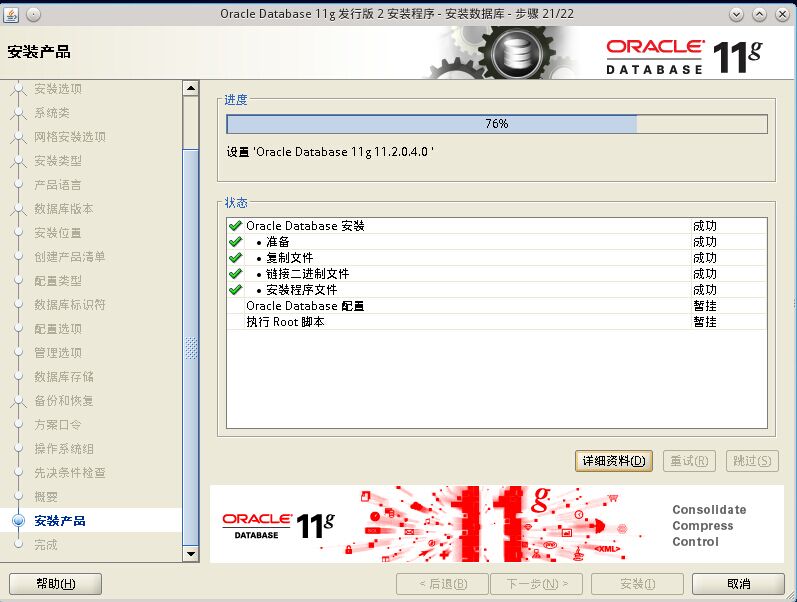This screenshot has width=797, height=602.
Task: Click the steps sidebar scrollbar thumb
Action: 191,347
